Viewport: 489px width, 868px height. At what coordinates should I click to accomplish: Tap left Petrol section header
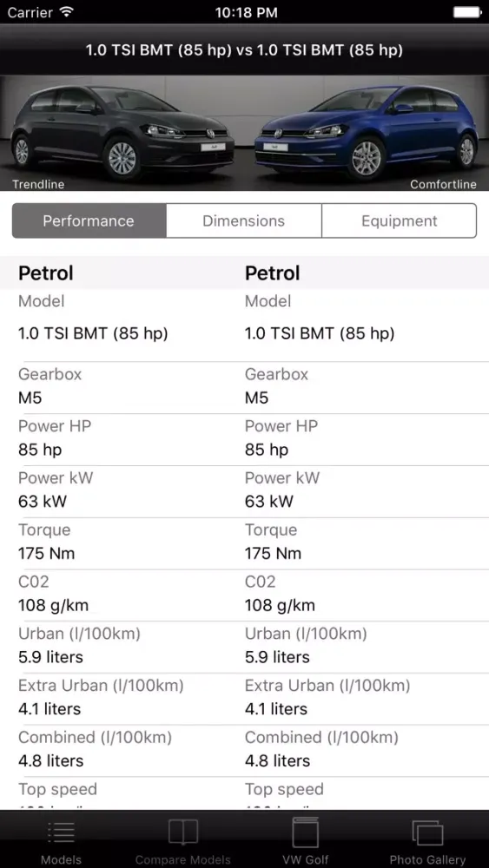coord(46,273)
